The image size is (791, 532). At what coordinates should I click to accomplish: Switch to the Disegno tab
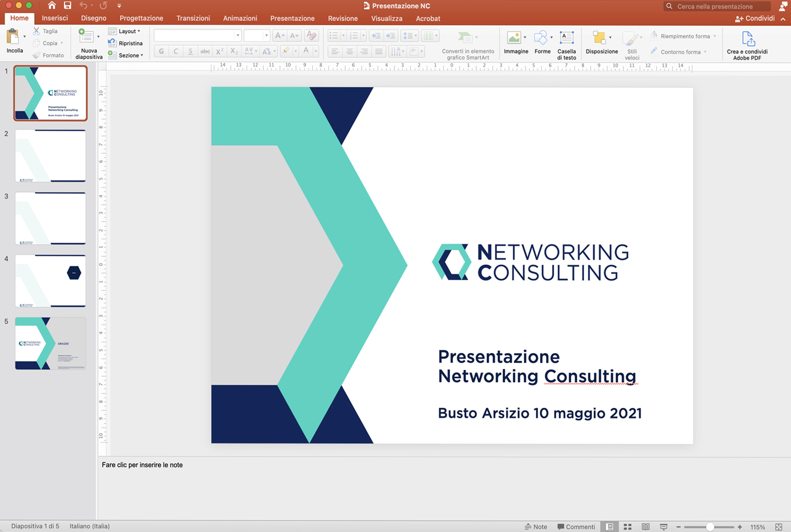pyautogui.click(x=94, y=18)
